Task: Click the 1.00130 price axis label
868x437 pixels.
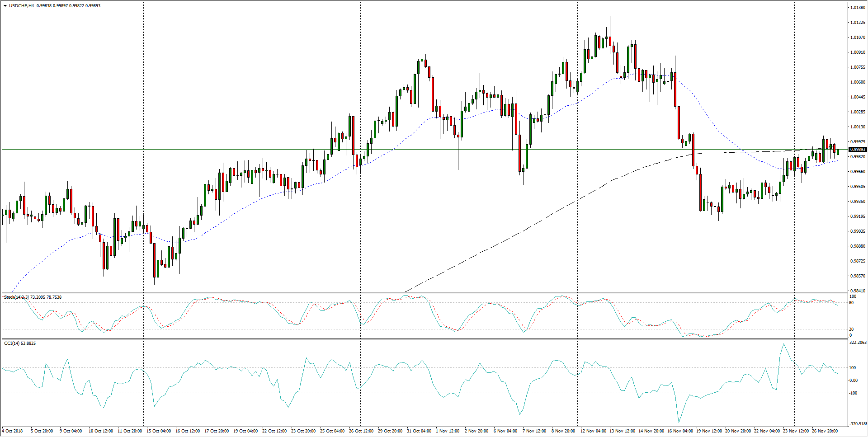Action: click(857, 127)
